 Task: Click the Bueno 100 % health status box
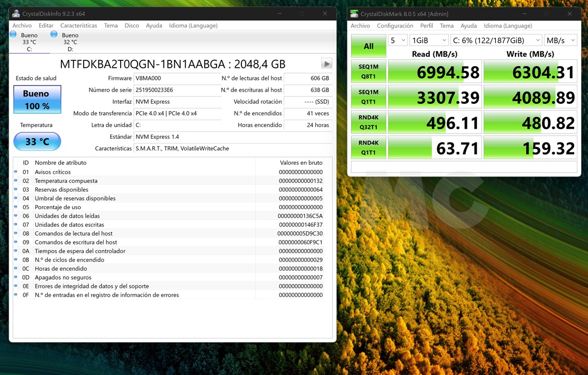[37, 100]
